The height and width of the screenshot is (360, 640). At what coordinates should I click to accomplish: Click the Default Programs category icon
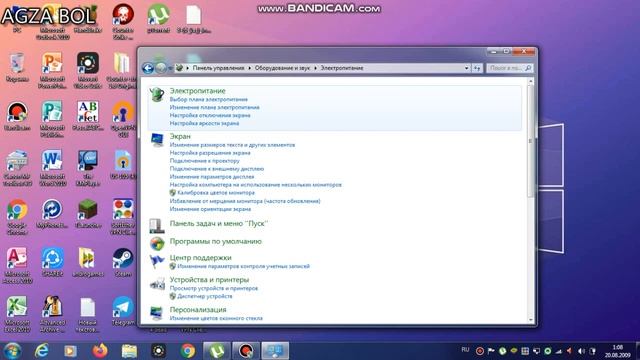(157, 243)
